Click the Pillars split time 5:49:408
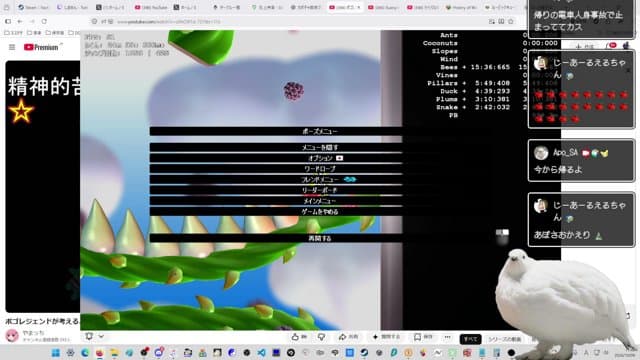Viewport: 640px width, 360px height. click(x=492, y=83)
